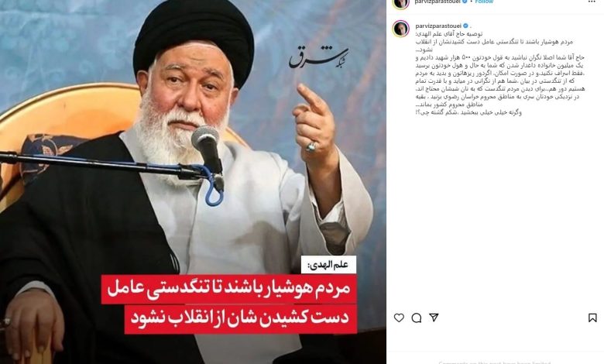Click the verified badge in post header
This screenshot has height=364, width=604.
[x=465, y=2]
